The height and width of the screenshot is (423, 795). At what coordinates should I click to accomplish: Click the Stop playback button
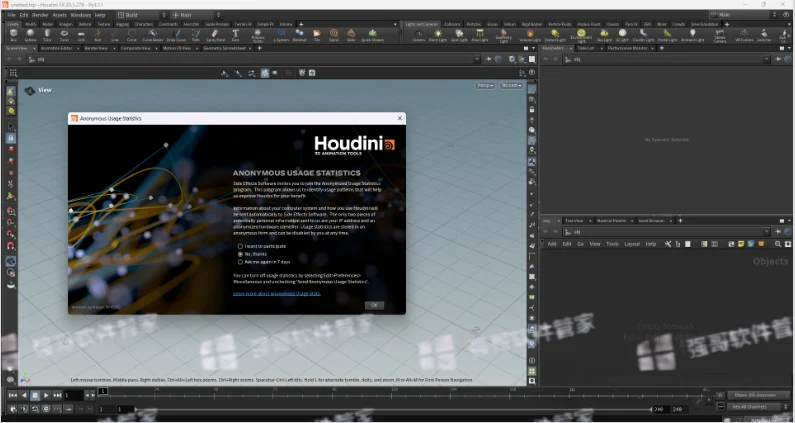pos(35,395)
